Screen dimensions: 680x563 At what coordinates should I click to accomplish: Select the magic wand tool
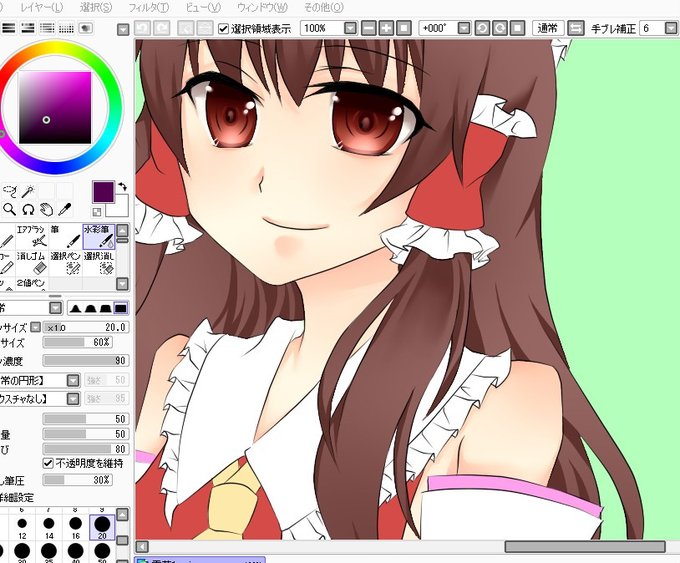pos(28,191)
